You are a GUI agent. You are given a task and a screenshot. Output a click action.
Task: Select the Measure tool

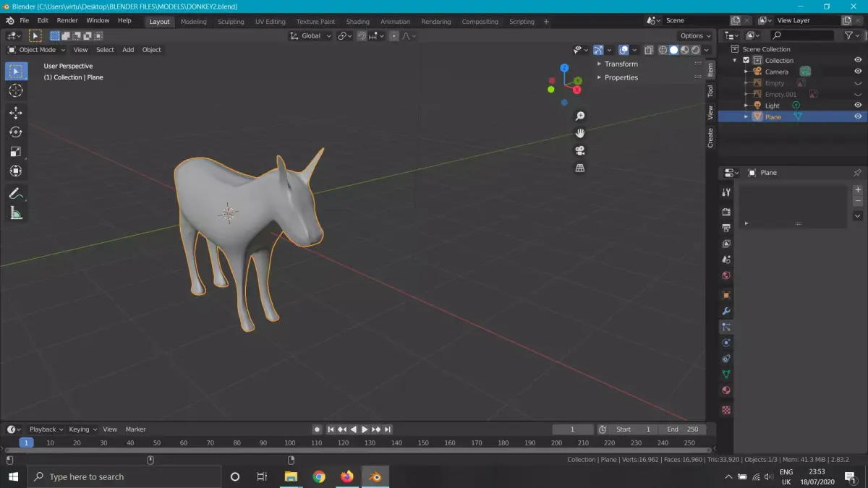(x=16, y=213)
